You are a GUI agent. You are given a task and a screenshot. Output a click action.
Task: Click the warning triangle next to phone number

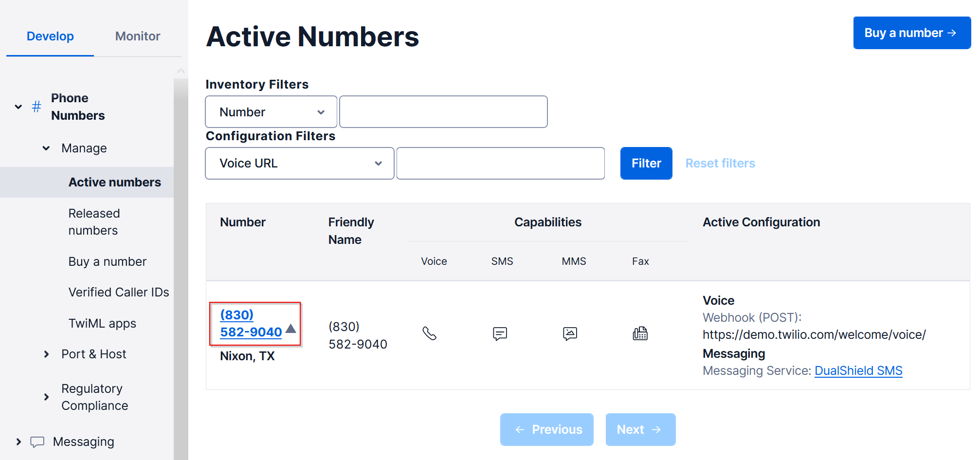tap(291, 328)
